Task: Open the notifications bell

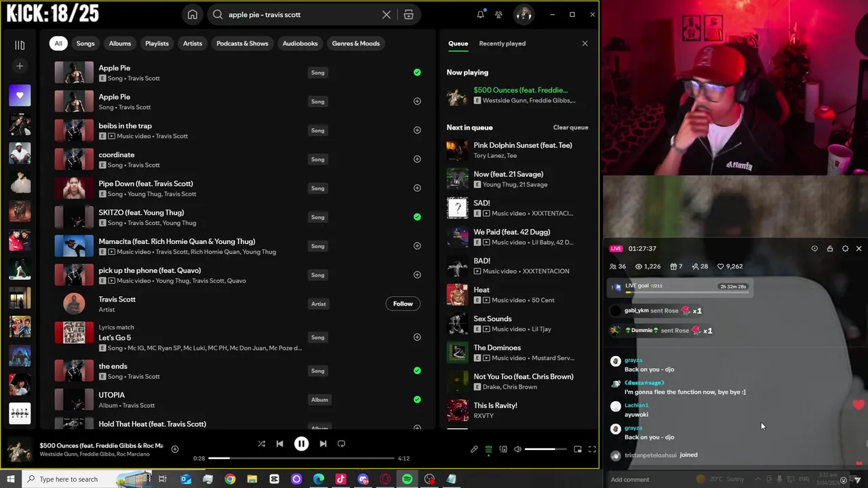Action: pos(481,14)
